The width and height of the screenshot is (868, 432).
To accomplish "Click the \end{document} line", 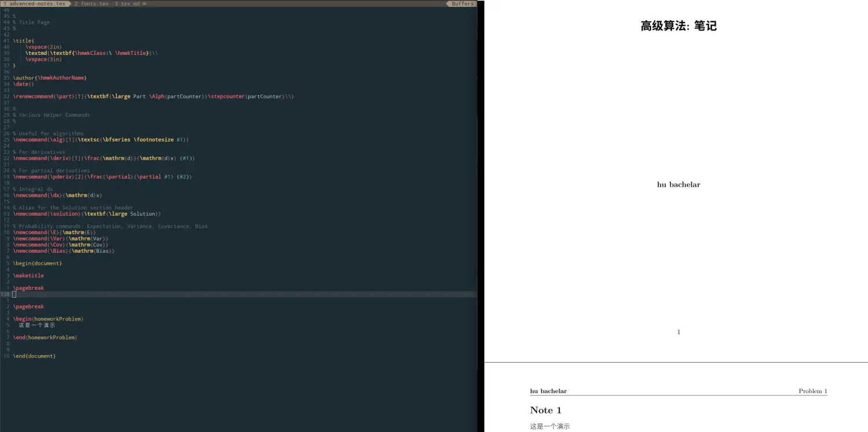I will 35,355.
